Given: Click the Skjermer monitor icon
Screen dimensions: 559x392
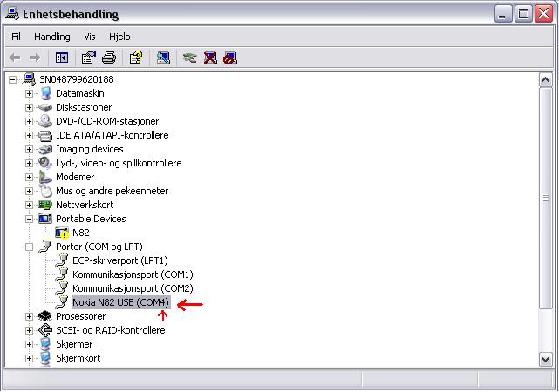Looking at the screenshot, I should (x=45, y=344).
